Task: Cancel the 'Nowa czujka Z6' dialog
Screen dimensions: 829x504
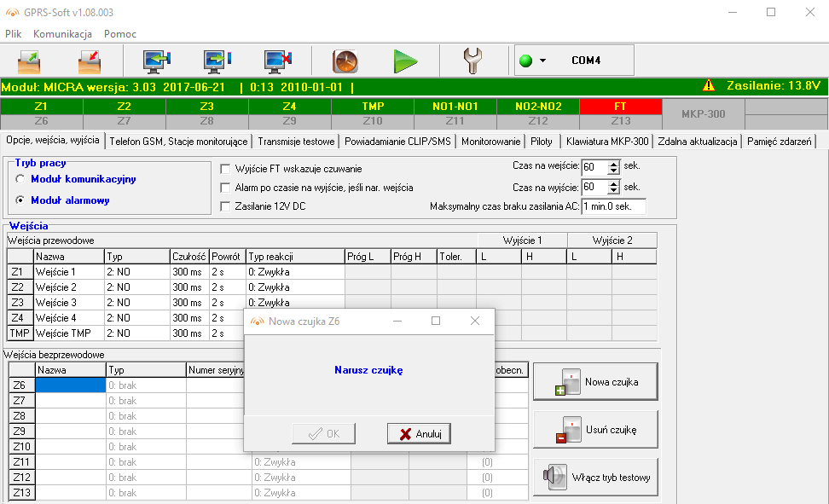Action: [x=420, y=433]
